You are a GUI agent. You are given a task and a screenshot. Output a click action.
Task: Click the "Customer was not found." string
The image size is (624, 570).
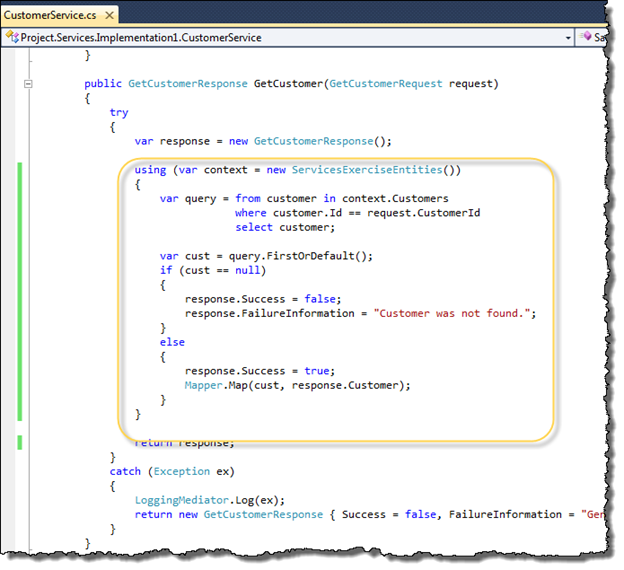pos(452,313)
